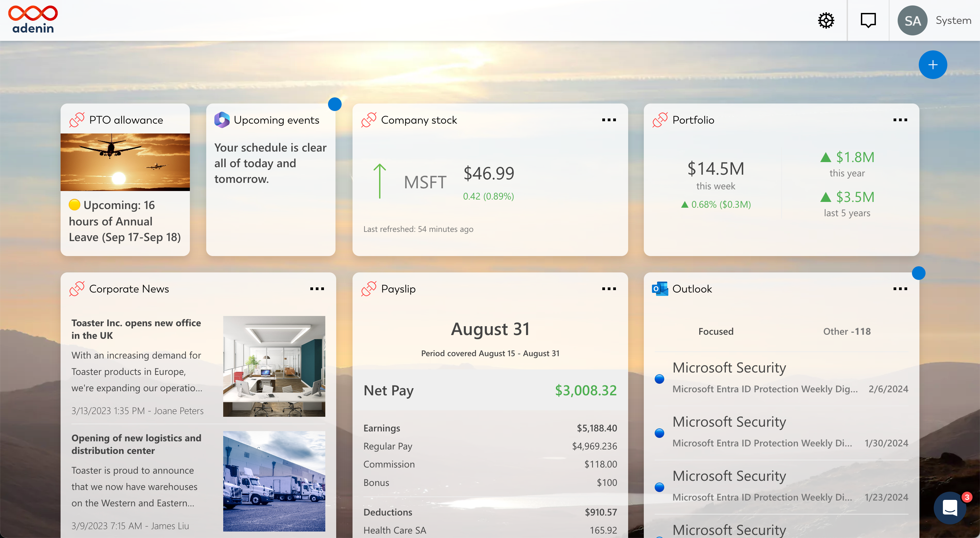Image resolution: width=980 pixels, height=538 pixels.
Task: Click the Outlook app icon
Action: (660, 289)
